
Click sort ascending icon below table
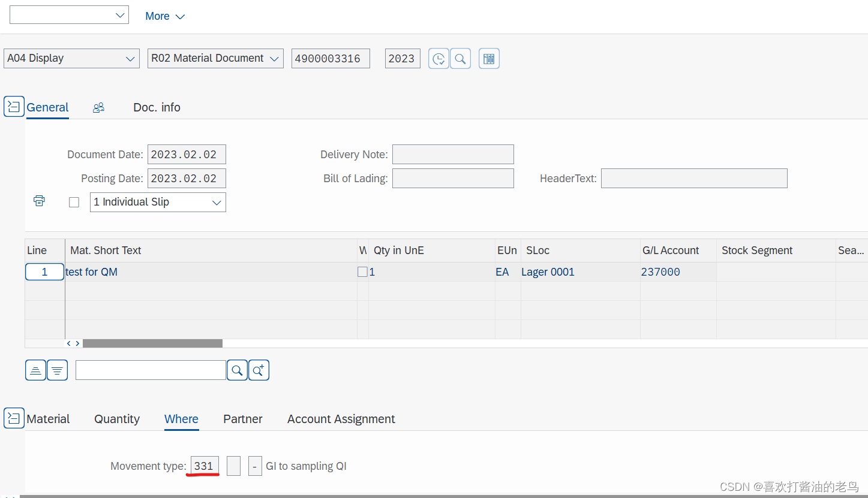coord(35,370)
